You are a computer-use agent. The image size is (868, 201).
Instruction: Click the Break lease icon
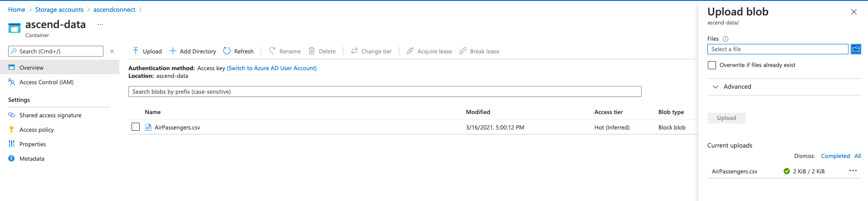[463, 51]
